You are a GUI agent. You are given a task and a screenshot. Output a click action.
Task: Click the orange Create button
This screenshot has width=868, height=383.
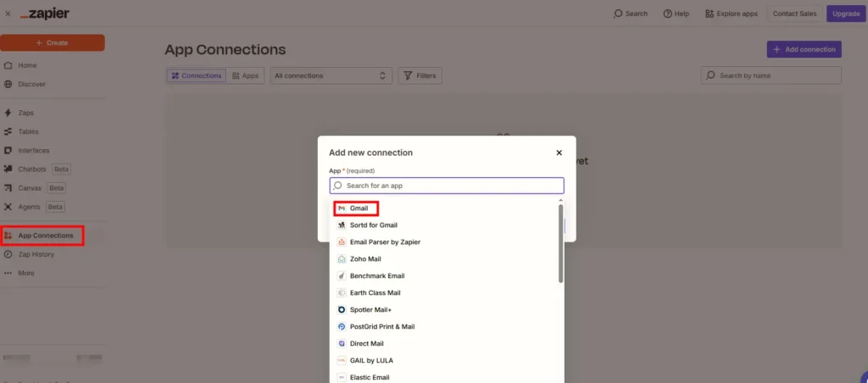[x=52, y=42]
